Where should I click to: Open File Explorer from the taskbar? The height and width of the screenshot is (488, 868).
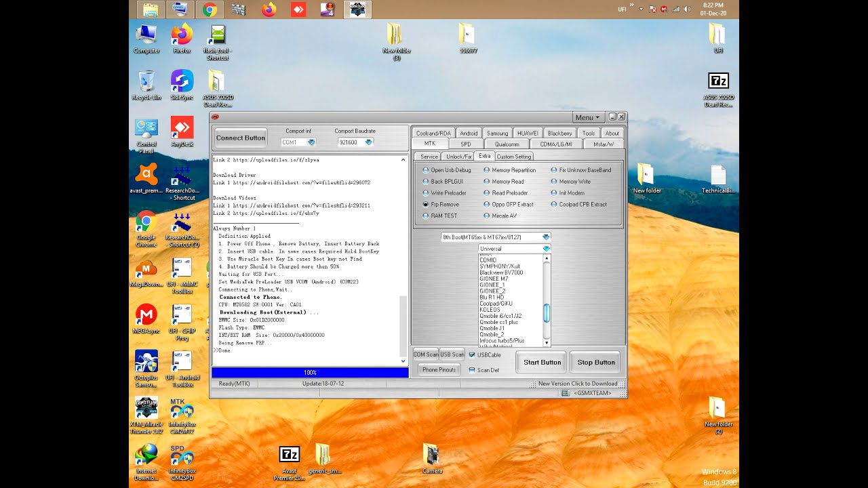(x=150, y=9)
